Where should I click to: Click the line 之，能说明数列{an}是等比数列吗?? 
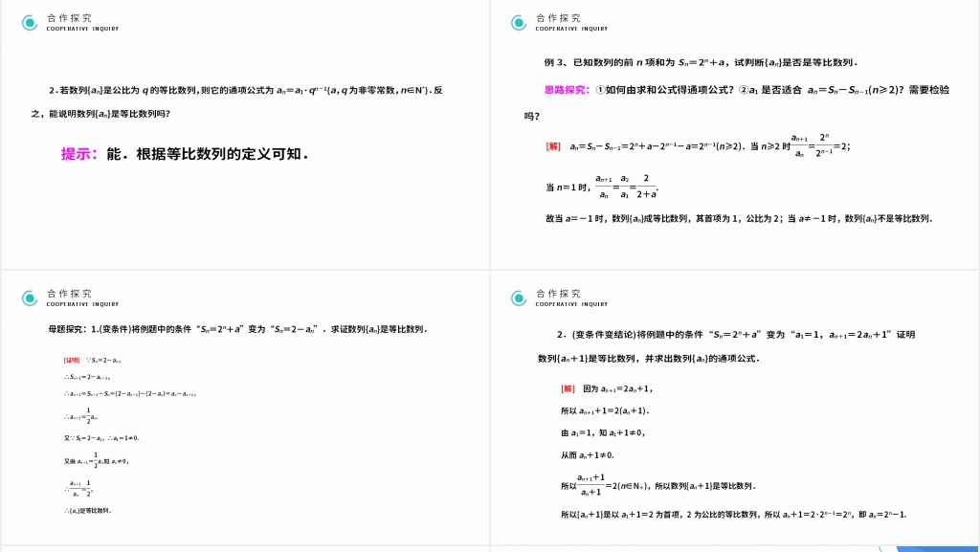[x=100, y=114]
